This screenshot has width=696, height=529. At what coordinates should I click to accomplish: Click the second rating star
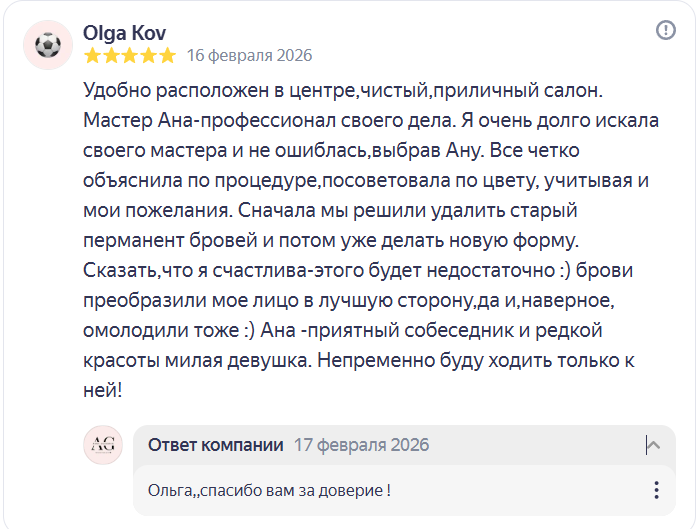[x=113, y=55]
